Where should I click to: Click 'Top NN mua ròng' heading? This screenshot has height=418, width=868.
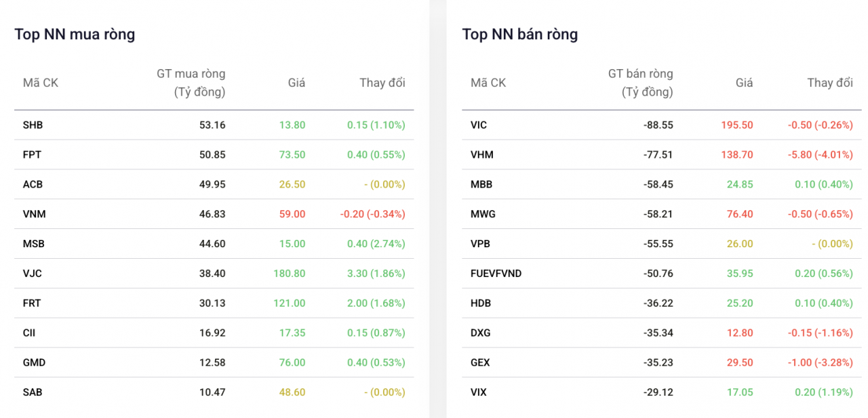tap(75, 34)
